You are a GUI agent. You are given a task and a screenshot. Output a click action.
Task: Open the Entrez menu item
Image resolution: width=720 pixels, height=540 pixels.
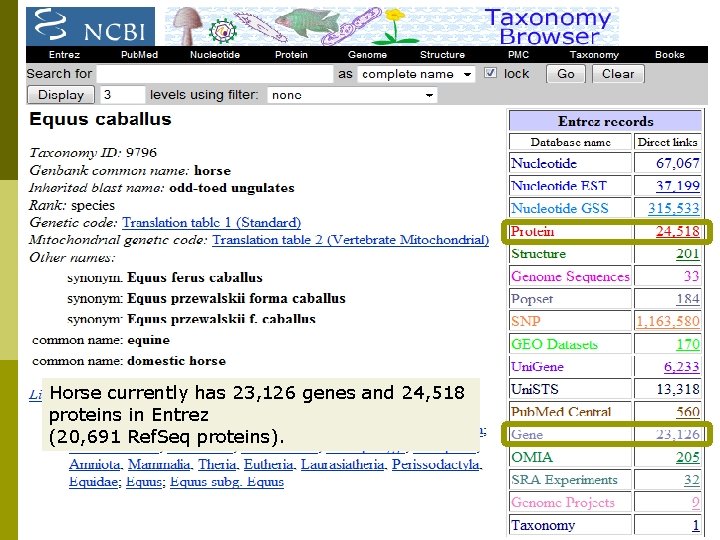(64, 55)
